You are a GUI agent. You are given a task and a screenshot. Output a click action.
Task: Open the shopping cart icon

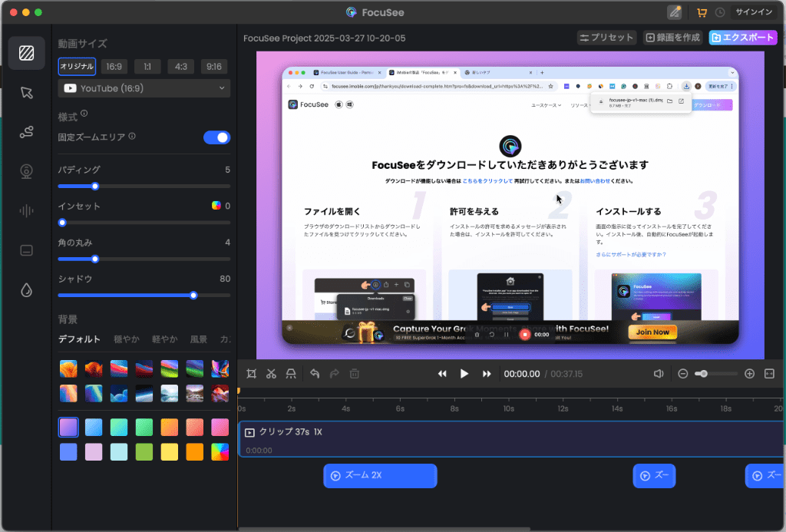[x=702, y=12]
